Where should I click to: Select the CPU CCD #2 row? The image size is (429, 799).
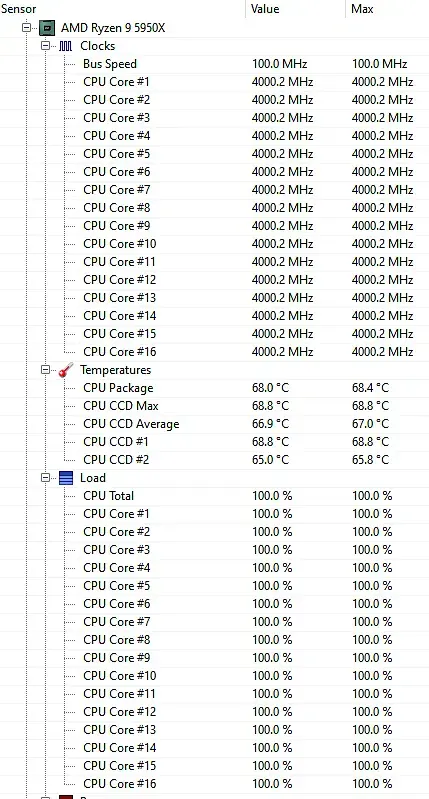[214, 460]
